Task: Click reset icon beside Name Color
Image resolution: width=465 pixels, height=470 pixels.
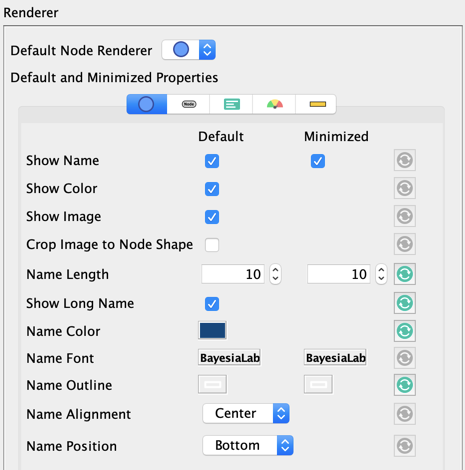Action: [405, 331]
